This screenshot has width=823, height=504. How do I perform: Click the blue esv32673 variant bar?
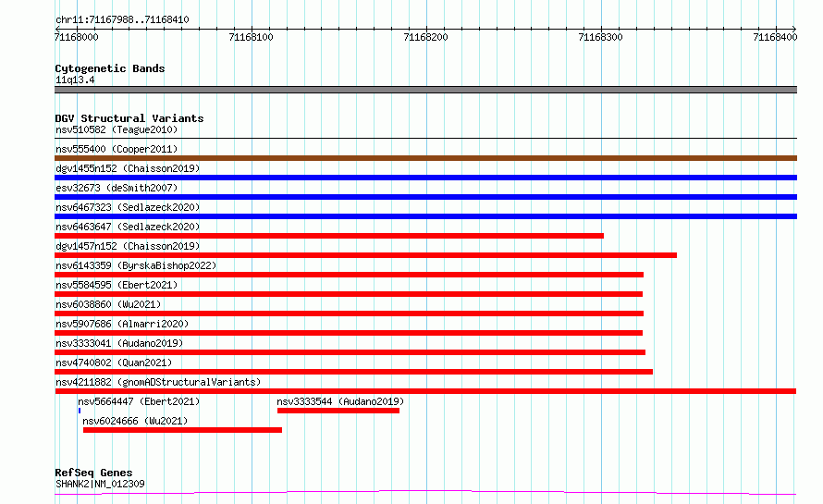pyautogui.click(x=425, y=197)
